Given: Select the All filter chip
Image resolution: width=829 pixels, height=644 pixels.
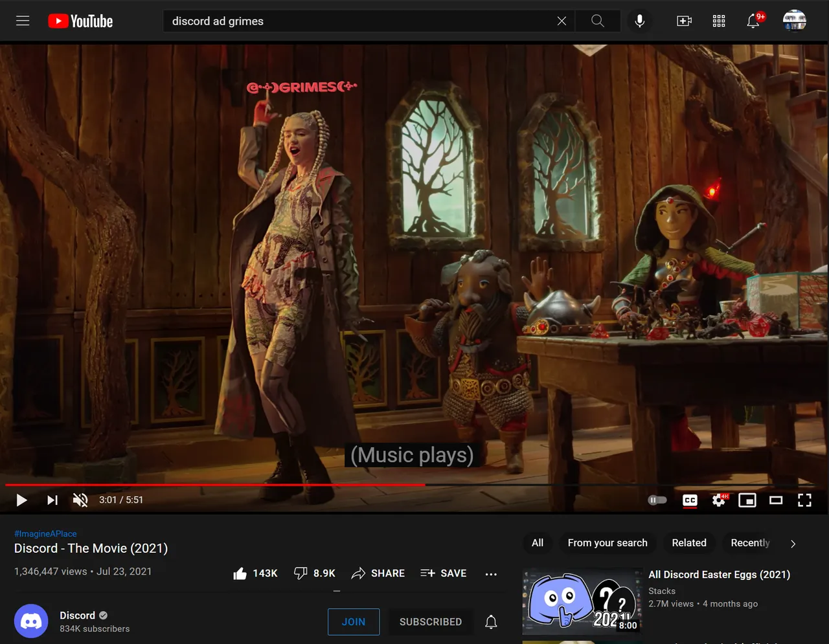Looking at the screenshot, I should 538,543.
